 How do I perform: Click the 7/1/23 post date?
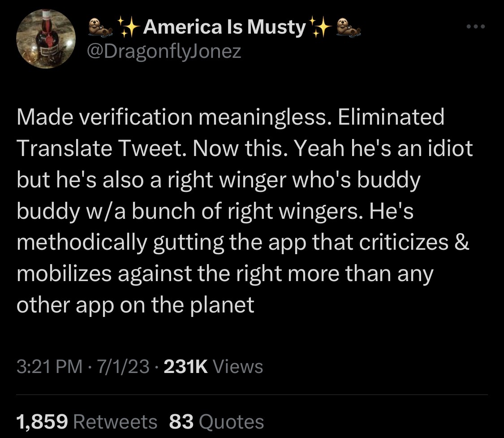point(122,367)
